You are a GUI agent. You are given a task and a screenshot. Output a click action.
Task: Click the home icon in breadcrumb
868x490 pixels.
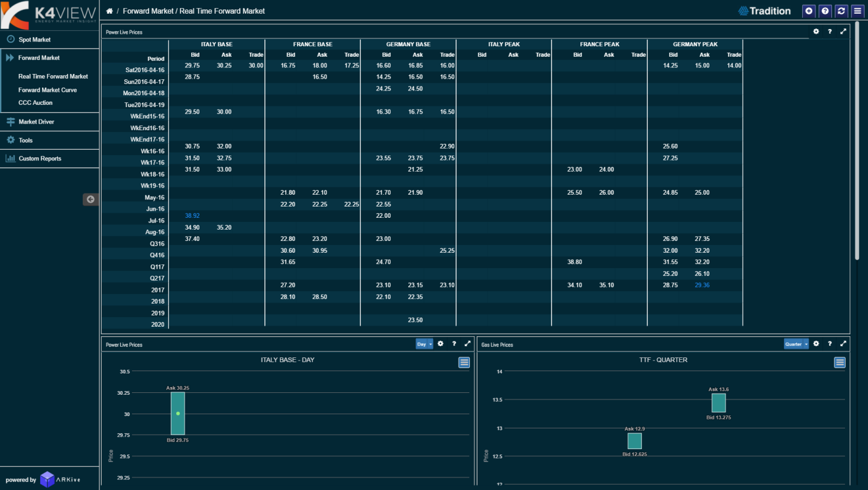pos(109,11)
